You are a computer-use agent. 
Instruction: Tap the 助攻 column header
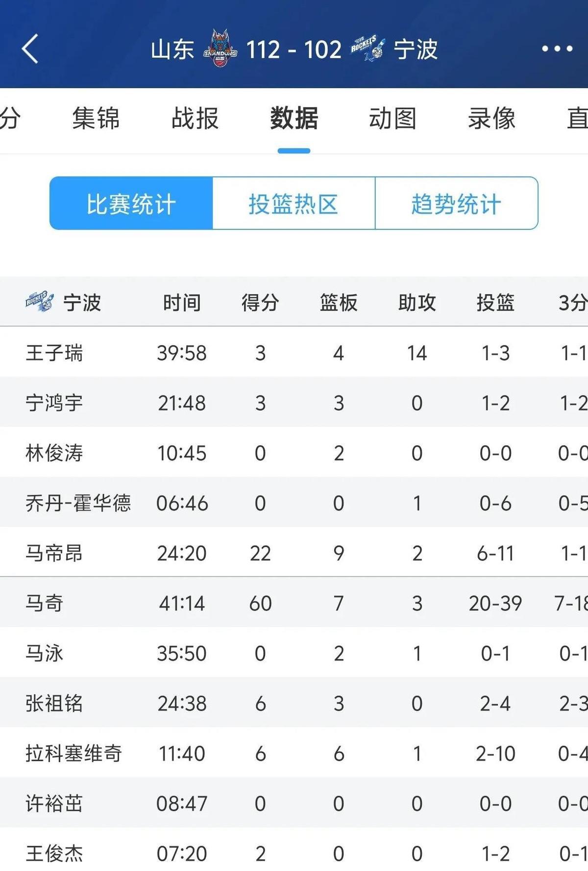[x=417, y=303]
